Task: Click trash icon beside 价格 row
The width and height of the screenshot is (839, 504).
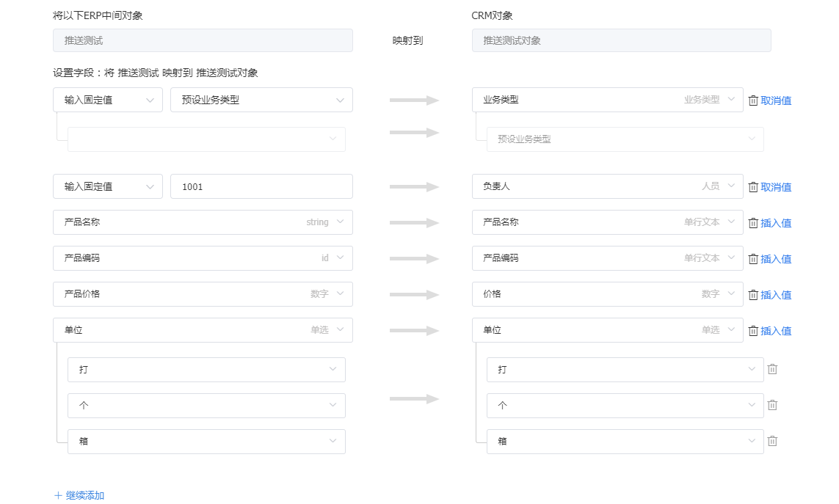Action: (x=753, y=295)
